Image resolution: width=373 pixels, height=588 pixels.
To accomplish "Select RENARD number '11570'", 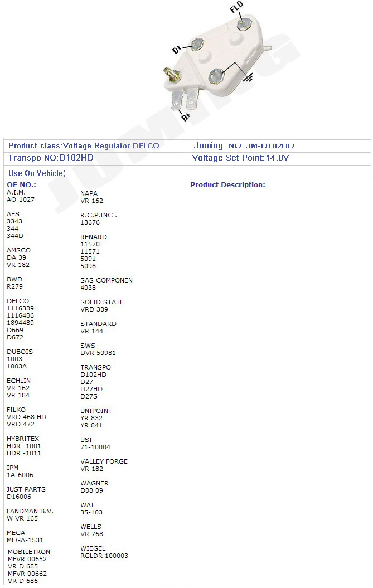I will (x=90, y=245).
